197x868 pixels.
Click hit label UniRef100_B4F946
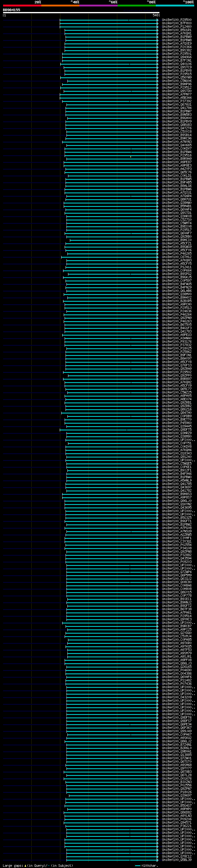coord(176,474)
